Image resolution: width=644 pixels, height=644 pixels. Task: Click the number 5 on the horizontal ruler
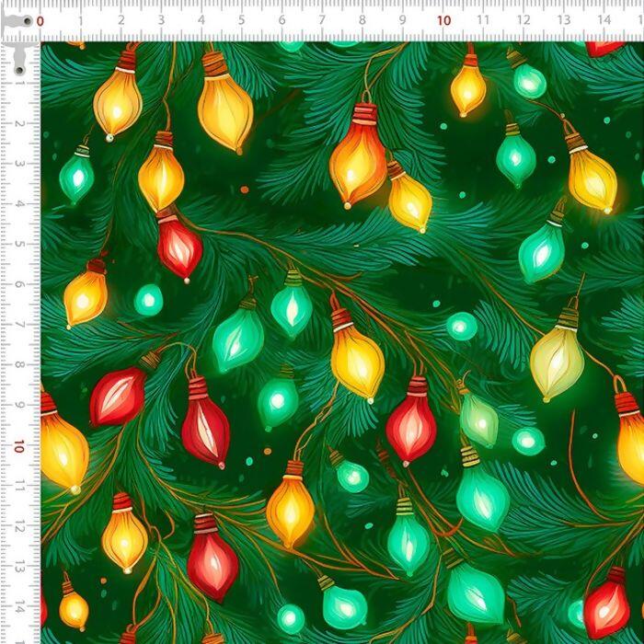tap(241, 20)
